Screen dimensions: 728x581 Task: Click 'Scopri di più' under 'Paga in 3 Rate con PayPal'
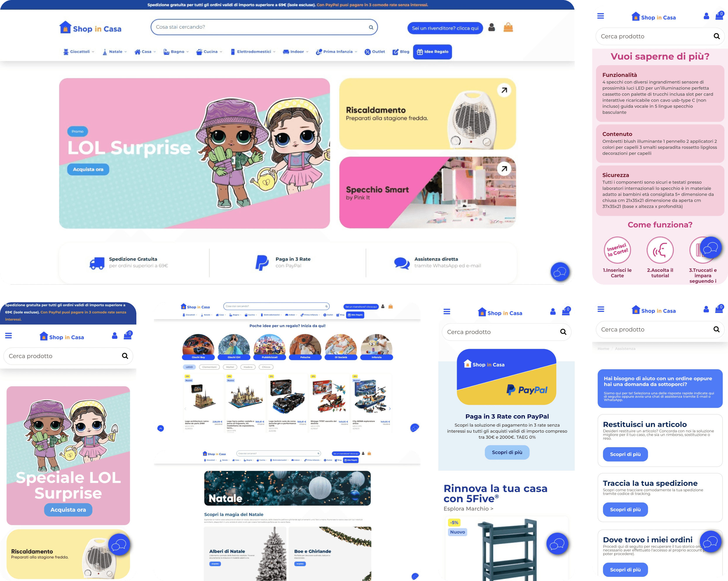tap(507, 452)
